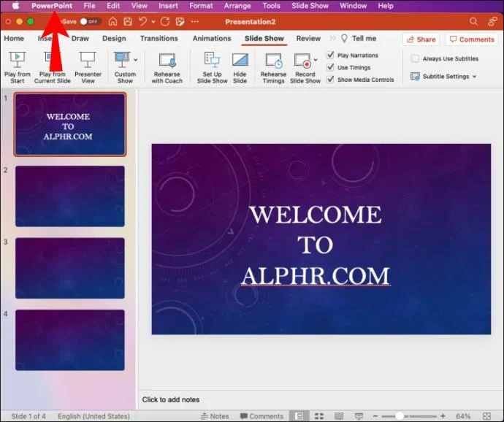Expand the Record Slide Show dropdown arrow
Image resolution: width=504 pixels, height=422 pixels.
point(316,60)
